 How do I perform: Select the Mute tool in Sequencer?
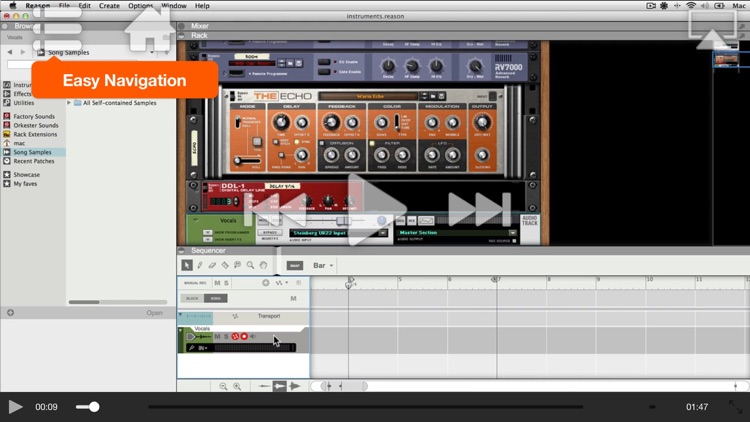point(237,265)
